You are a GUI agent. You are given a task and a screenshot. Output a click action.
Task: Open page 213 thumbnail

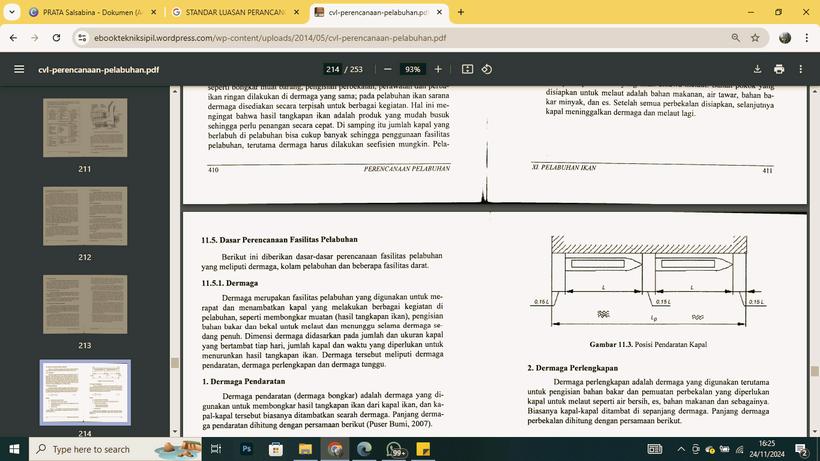(x=85, y=304)
